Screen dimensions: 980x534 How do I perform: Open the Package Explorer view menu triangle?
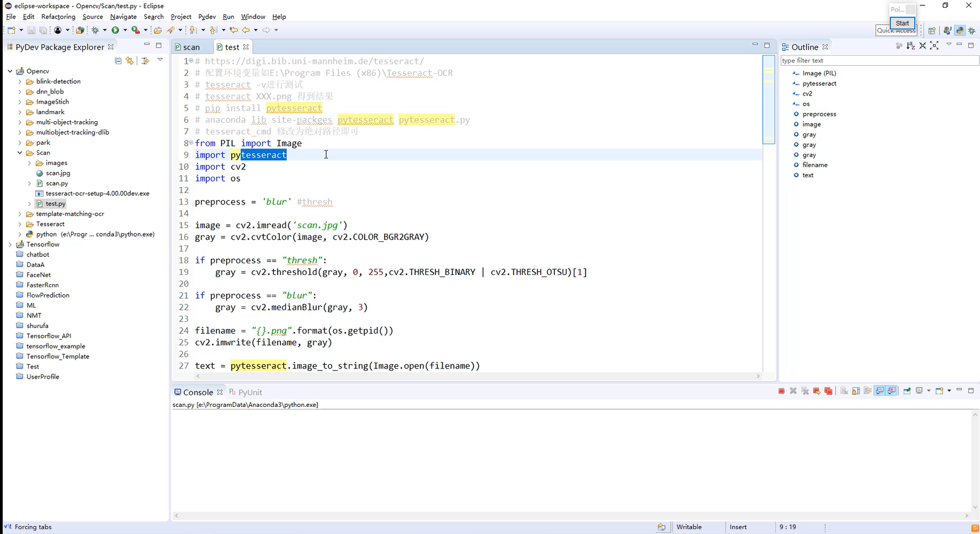click(x=160, y=60)
